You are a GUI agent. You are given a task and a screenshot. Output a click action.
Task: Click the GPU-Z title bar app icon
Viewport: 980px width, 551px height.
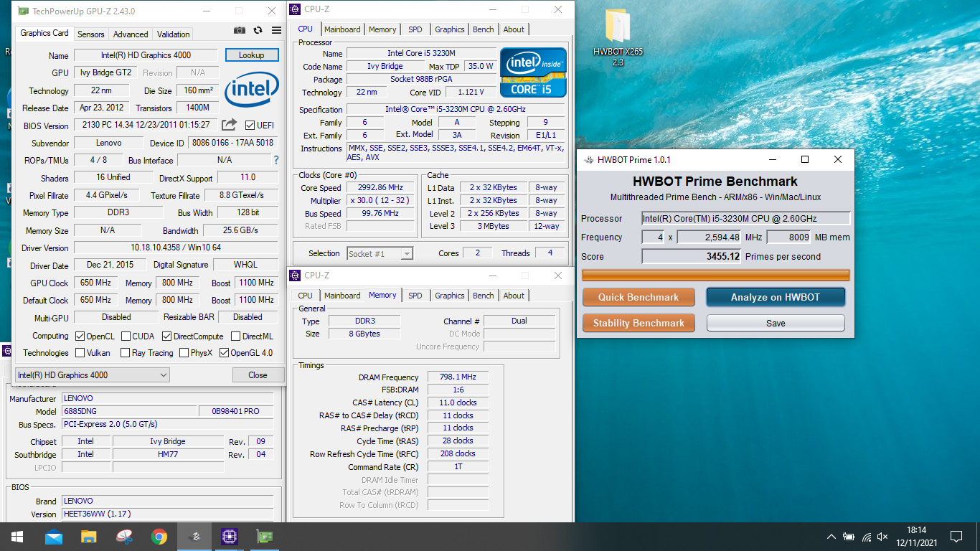point(24,11)
